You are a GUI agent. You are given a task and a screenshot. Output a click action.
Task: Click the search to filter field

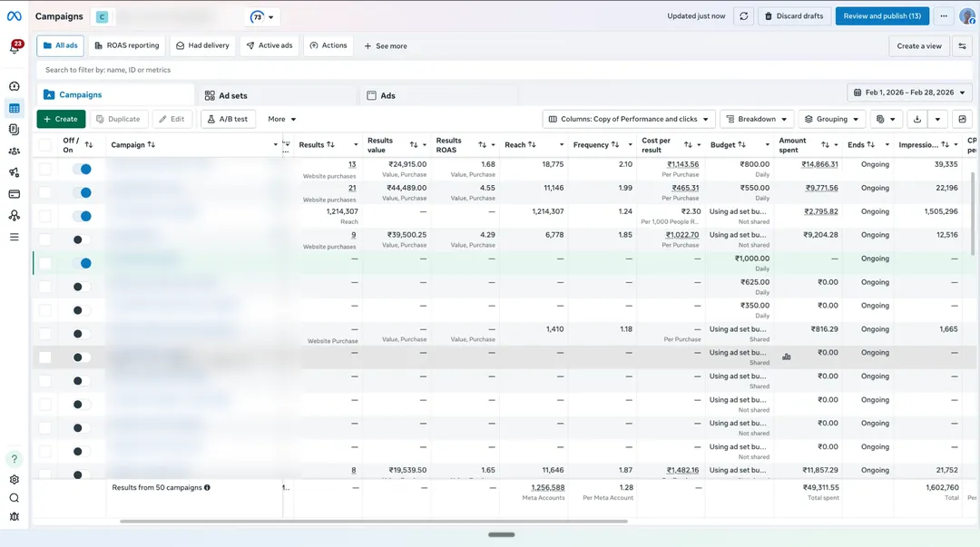coord(504,70)
